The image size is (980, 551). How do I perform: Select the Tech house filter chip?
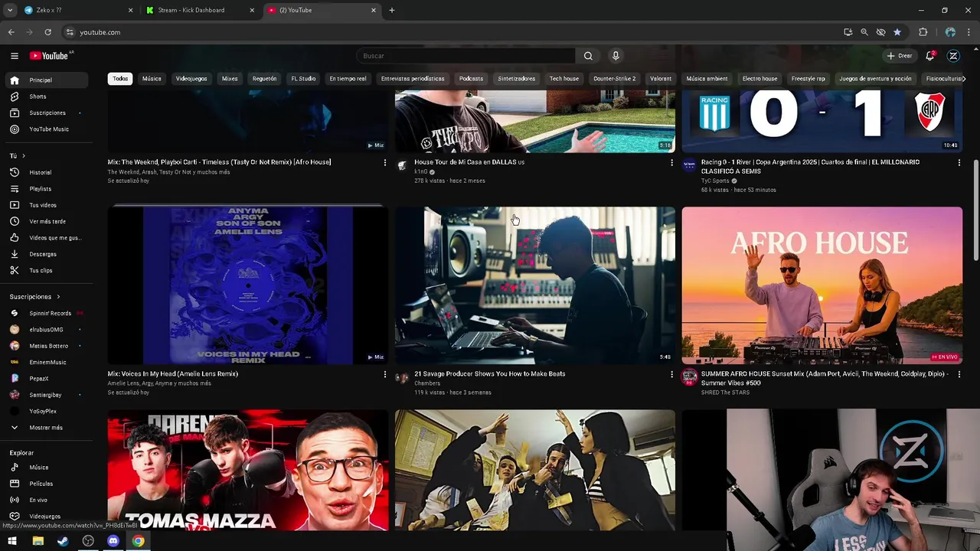coord(564,79)
